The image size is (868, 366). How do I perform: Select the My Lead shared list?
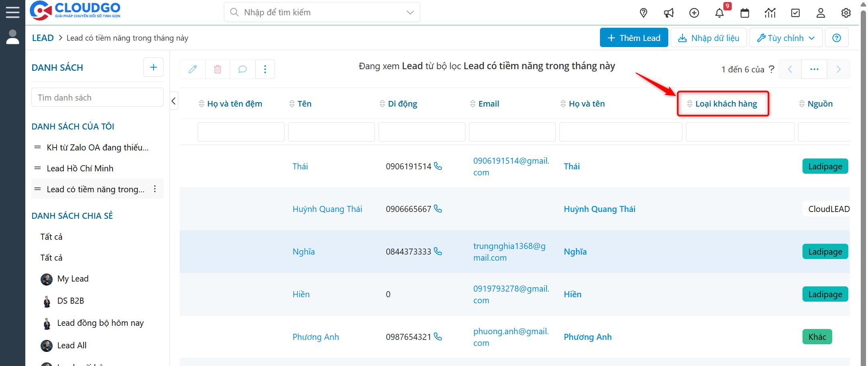[x=73, y=279]
